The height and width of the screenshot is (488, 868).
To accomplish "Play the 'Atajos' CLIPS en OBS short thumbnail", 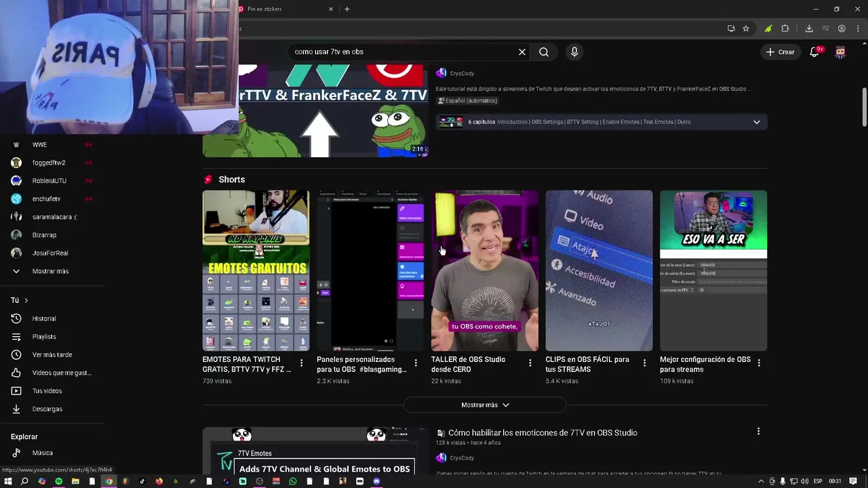I will coord(599,270).
